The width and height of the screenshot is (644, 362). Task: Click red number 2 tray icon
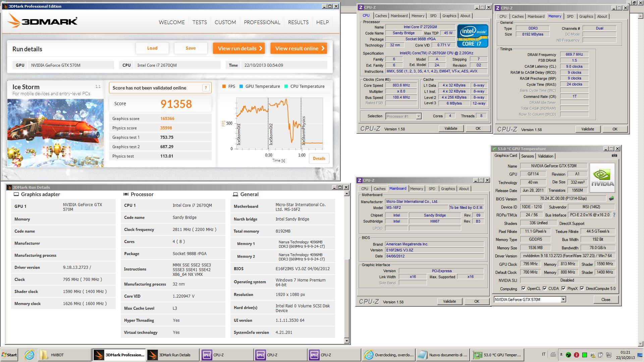576,355
